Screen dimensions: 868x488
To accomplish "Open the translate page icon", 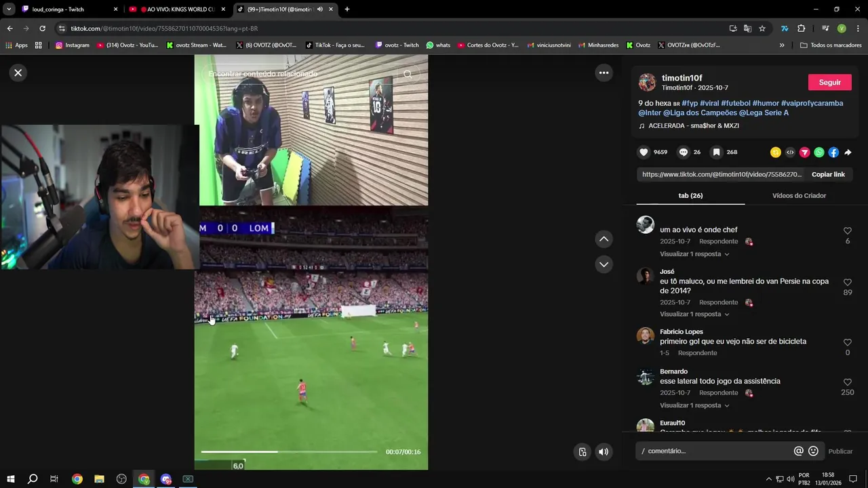I will point(747,28).
